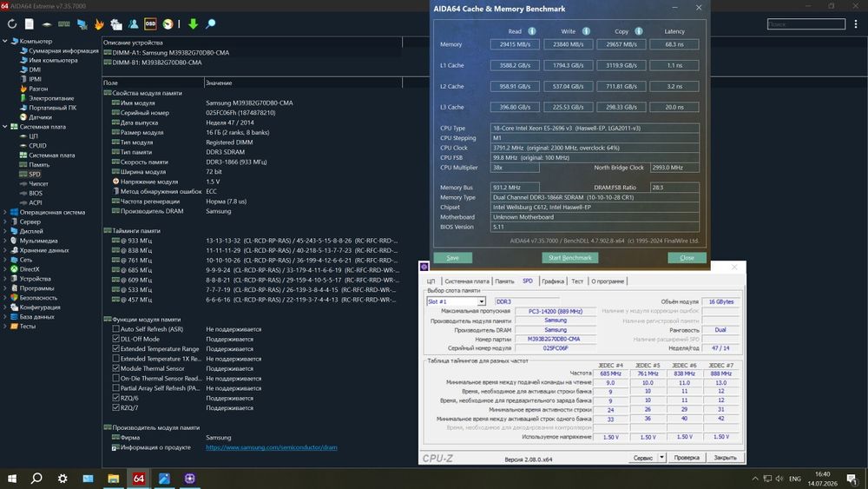Open the gauge sensor panel icon
This screenshot has width=868, height=489.
point(168,23)
